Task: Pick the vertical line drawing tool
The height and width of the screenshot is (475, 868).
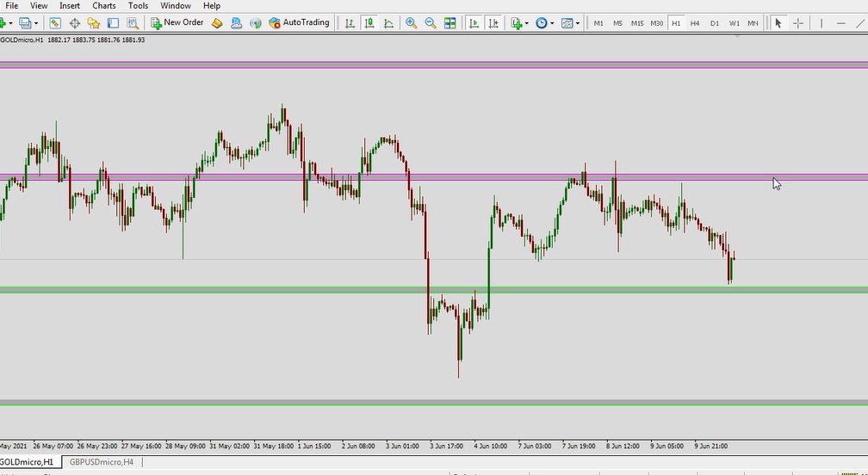Action: tap(821, 22)
